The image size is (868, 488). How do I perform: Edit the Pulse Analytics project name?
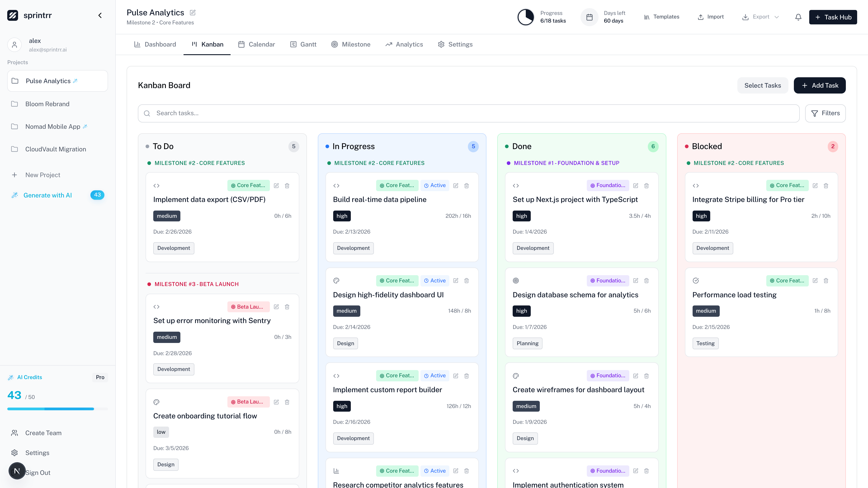(x=192, y=12)
